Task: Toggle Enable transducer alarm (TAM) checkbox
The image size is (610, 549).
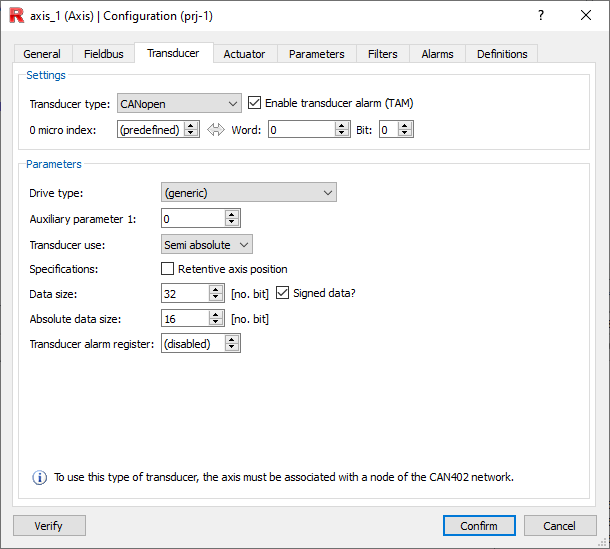Action: (x=254, y=103)
